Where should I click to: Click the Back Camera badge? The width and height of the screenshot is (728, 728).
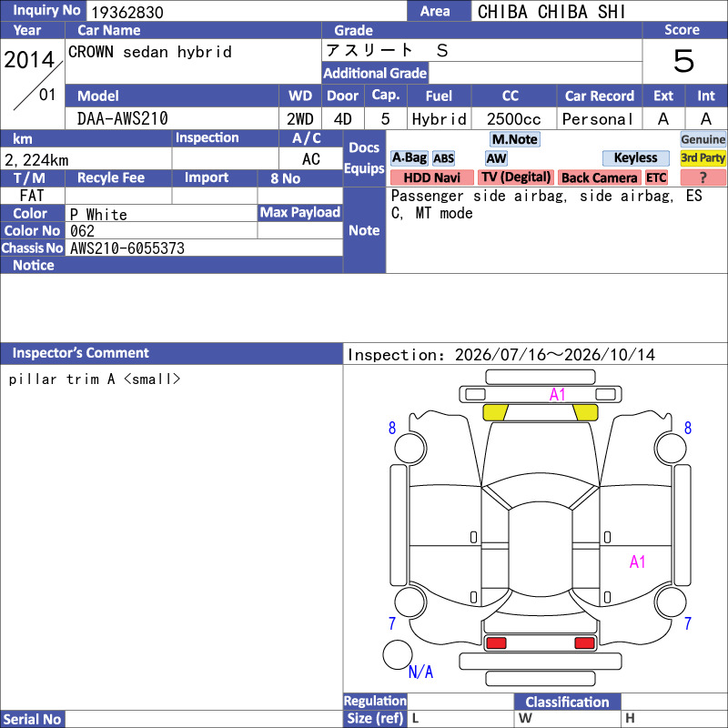point(599,177)
